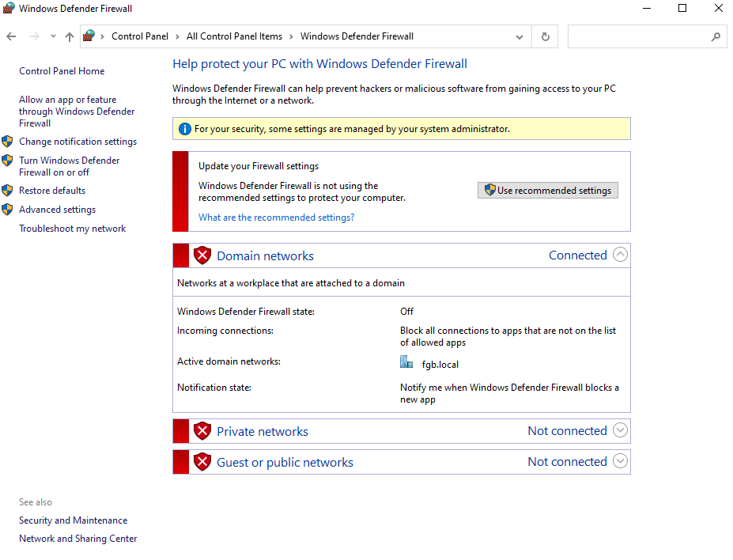733x560 pixels.
Task: Refresh the Windows Defender Firewall page
Action: 545,36
